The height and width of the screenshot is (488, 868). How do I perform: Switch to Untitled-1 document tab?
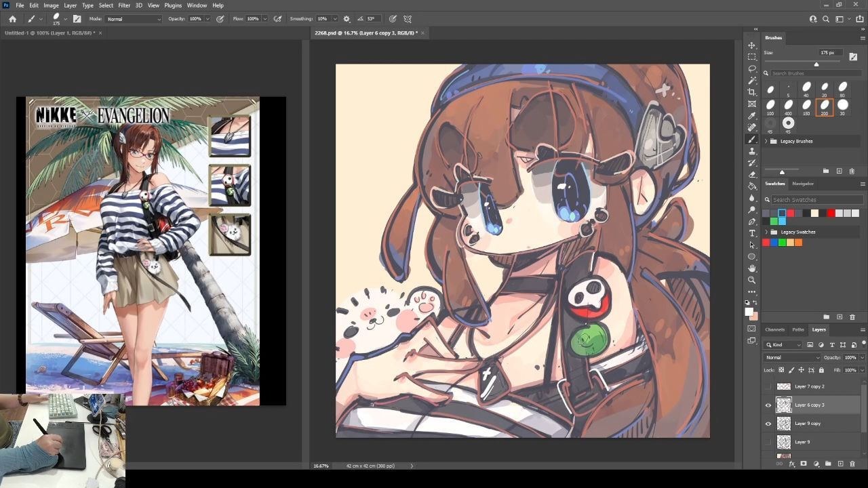(x=50, y=33)
